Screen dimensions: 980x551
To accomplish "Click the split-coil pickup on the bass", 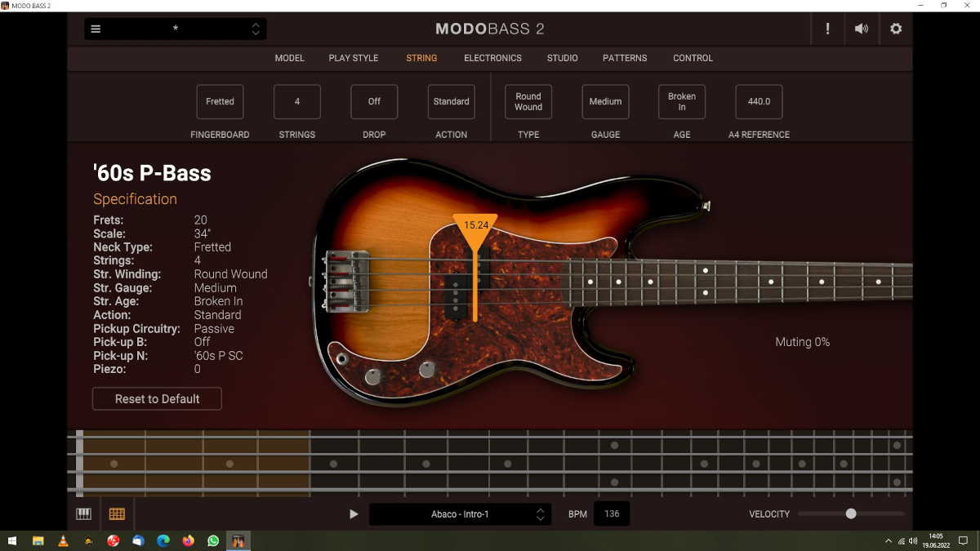I will 466,283.
